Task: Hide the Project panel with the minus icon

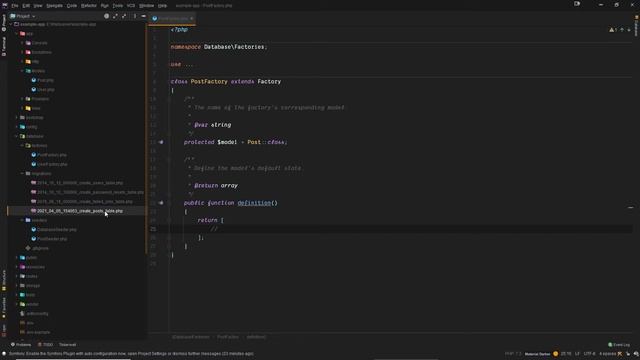Action: pyautogui.click(x=144, y=16)
